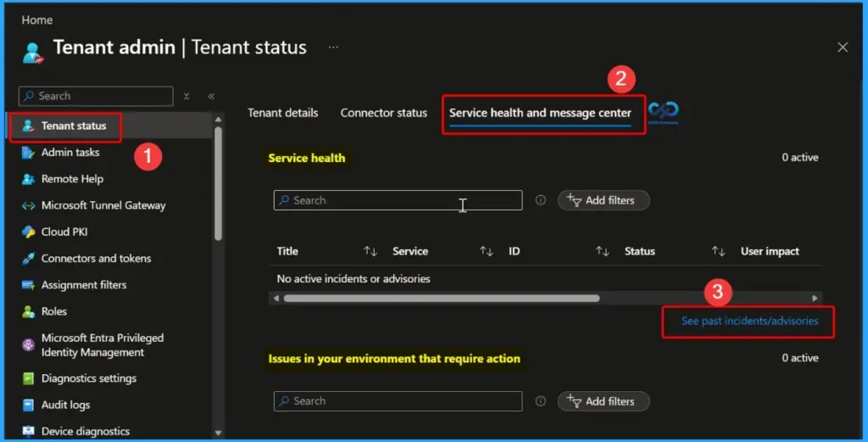The height and width of the screenshot is (442, 868).
Task: Sort the table by Title column arrows
Action: [370, 251]
